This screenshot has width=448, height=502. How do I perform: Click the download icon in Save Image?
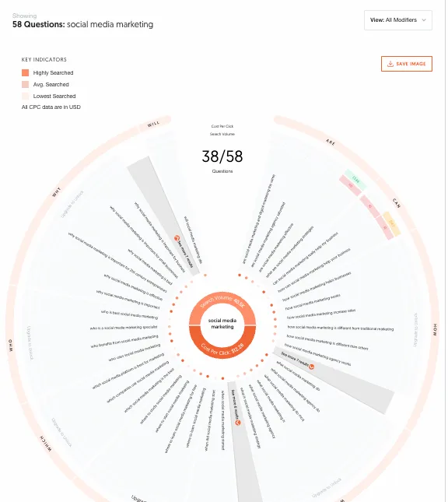(x=390, y=64)
